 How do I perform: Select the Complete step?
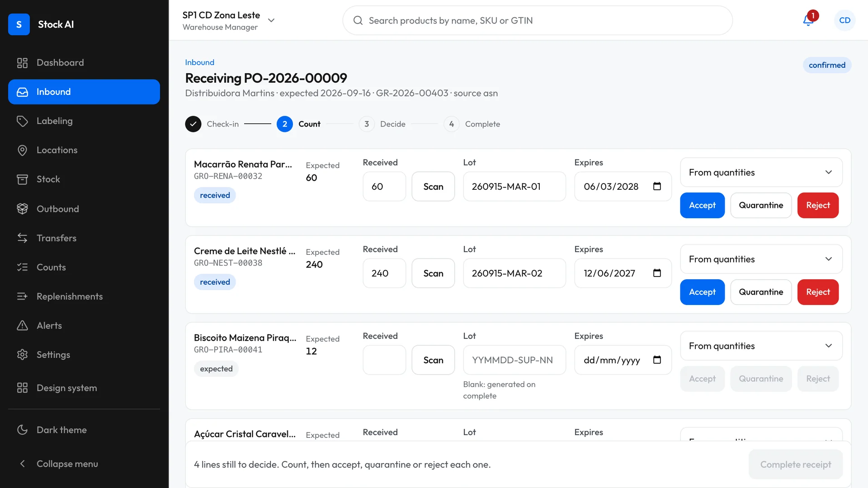pos(472,124)
